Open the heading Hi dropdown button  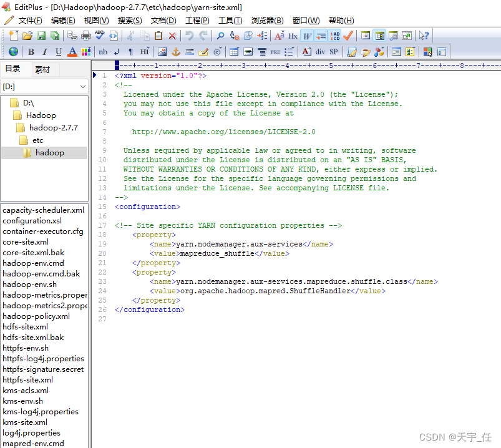pos(144,52)
